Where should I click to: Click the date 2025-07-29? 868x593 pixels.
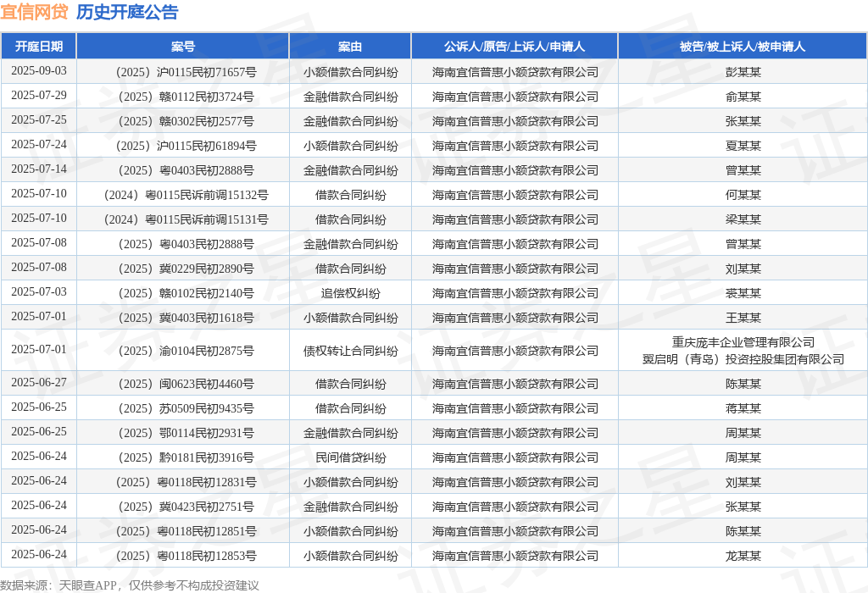tap(39, 95)
